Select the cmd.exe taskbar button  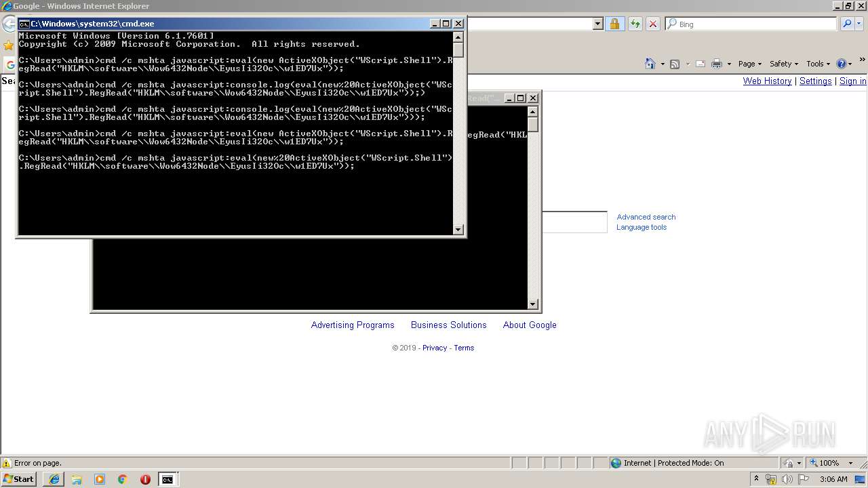pyautogui.click(x=167, y=479)
